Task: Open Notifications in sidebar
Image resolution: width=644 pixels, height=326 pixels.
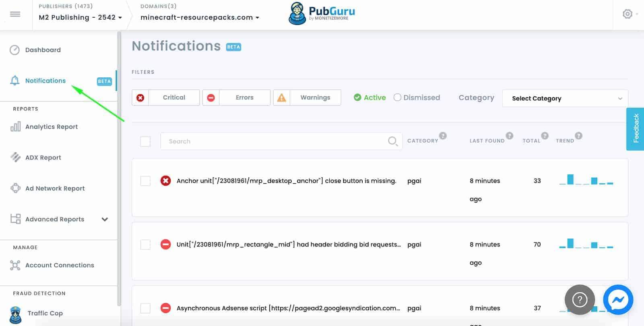Action: click(x=45, y=81)
